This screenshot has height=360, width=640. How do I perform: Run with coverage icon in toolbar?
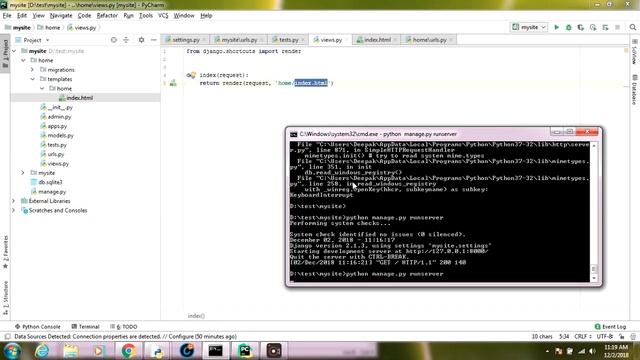coord(581,27)
